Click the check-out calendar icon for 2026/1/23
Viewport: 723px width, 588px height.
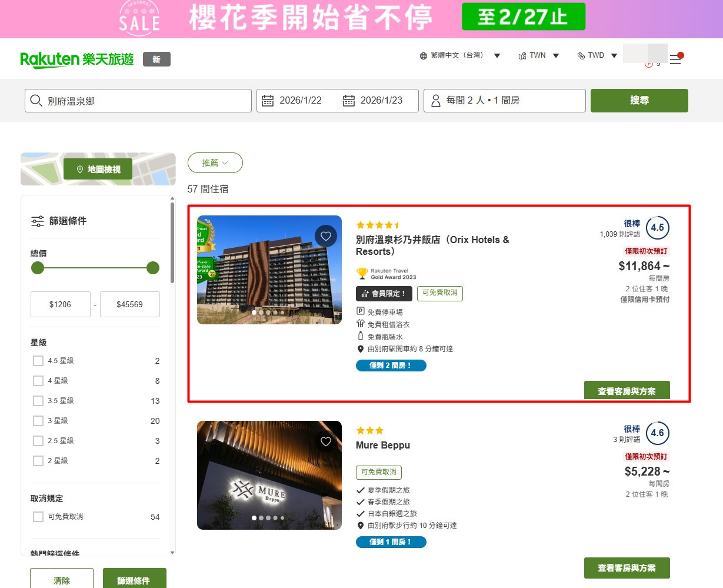coord(349,101)
